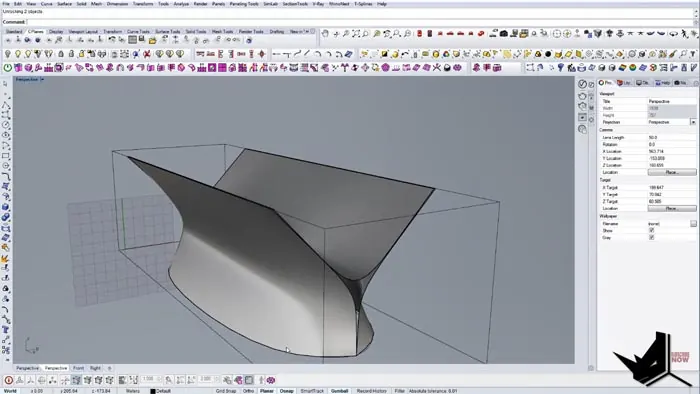Click the first padlock lock icon

pos(61,54)
